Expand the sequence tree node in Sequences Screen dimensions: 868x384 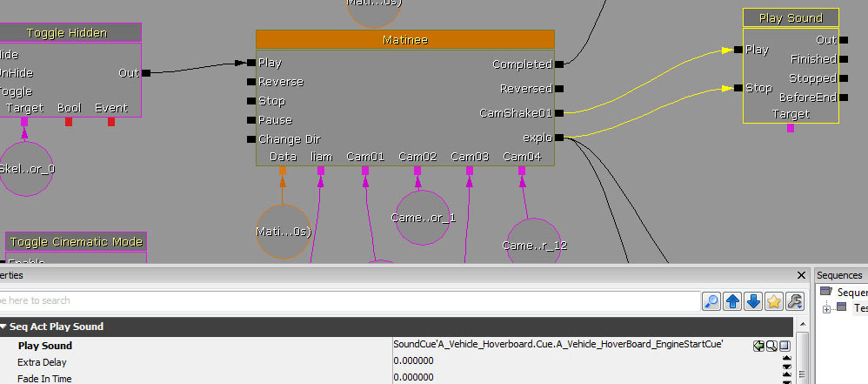[827, 308]
